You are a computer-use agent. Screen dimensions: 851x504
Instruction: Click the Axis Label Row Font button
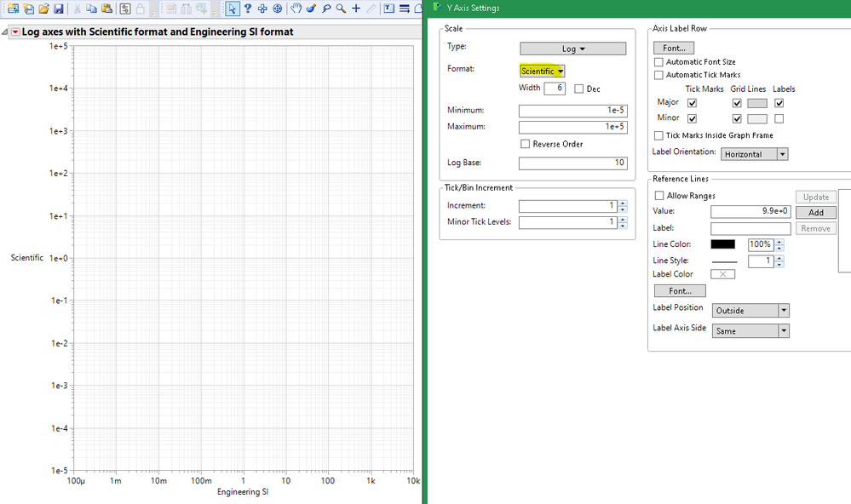674,48
